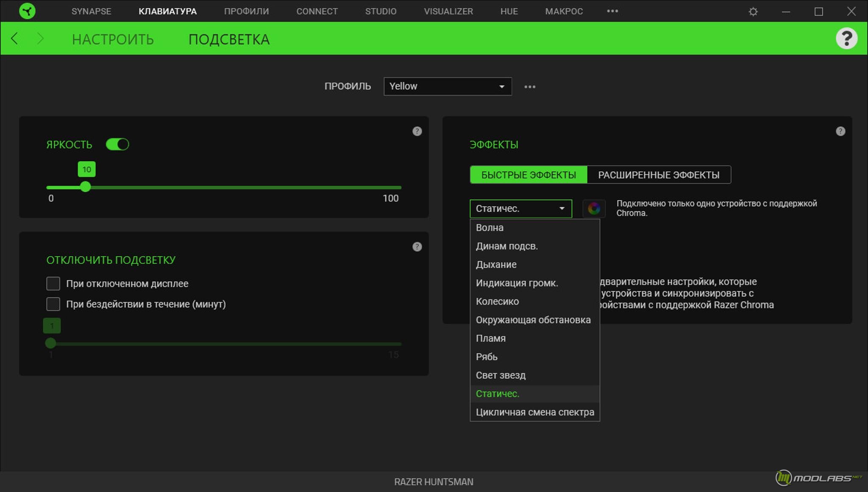Toggle the ЯРКОСТЬ brightness switch
The height and width of the screenshot is (492, 868).
coord(117,144)
